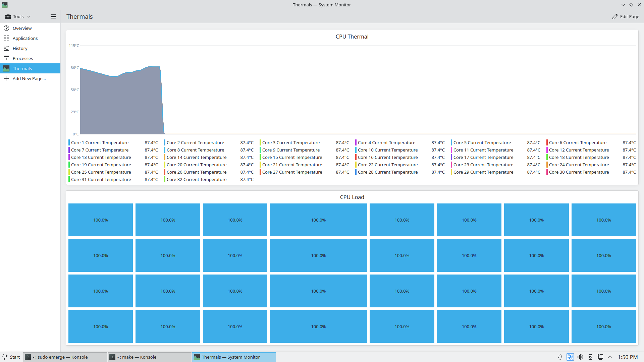This screenshot has width=644, height=362.
Task: Click the notifications bell tray icon
Action: 560,357
